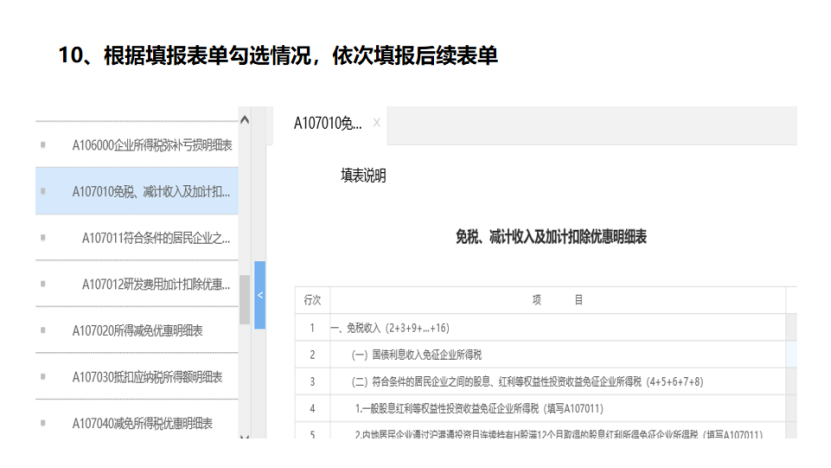Click the amount cell for row 2 国债利息收入
This screenshot has width=831, height=468.
point(791,354)
